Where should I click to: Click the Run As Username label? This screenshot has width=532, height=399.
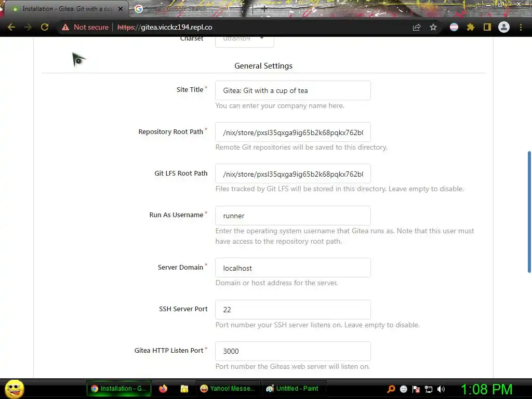point(176,215)
